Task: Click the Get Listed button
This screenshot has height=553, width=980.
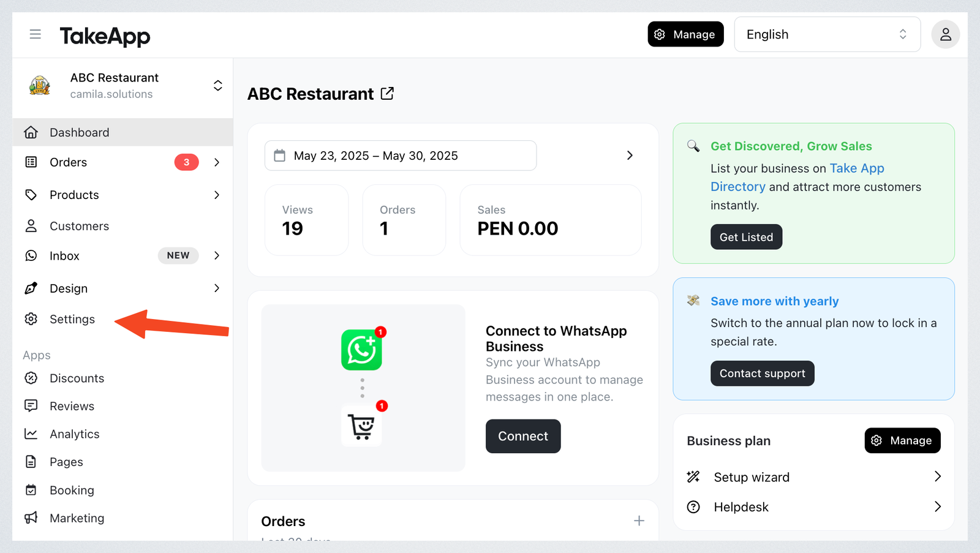Action: click(746, 237)
